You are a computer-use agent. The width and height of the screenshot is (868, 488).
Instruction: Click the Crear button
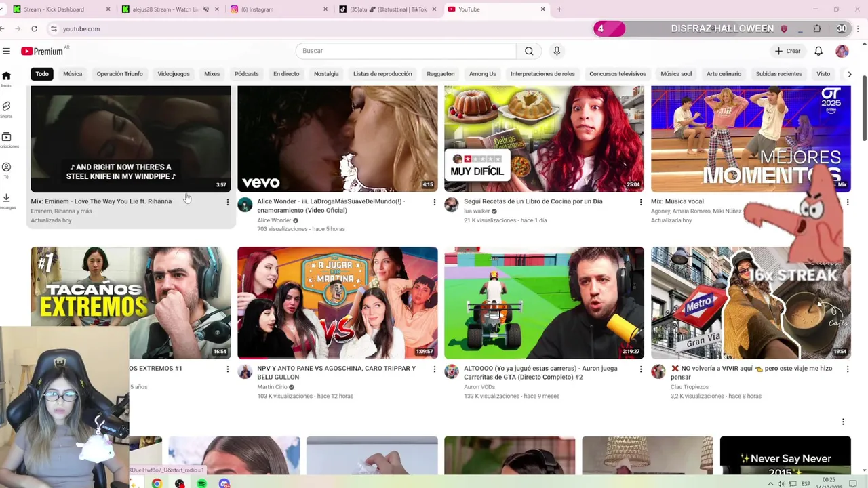(788, 51)
